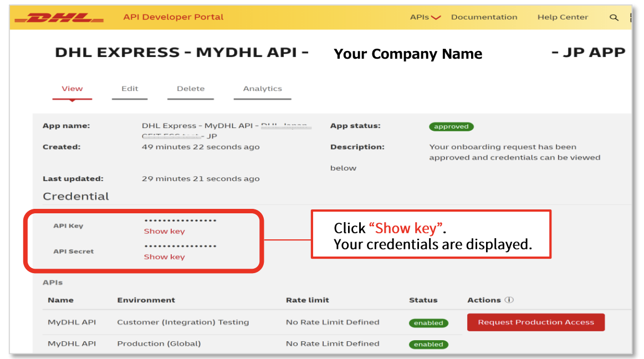Select the Customer (Integration) Testing environment cell

pyautogui.click(x=183, y=322)
